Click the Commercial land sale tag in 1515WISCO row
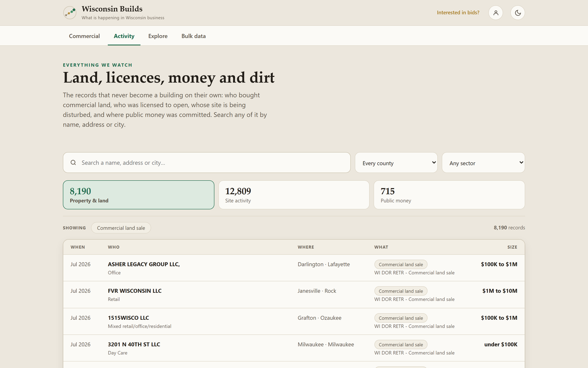The image size is (588, 368). click(401, 318)
